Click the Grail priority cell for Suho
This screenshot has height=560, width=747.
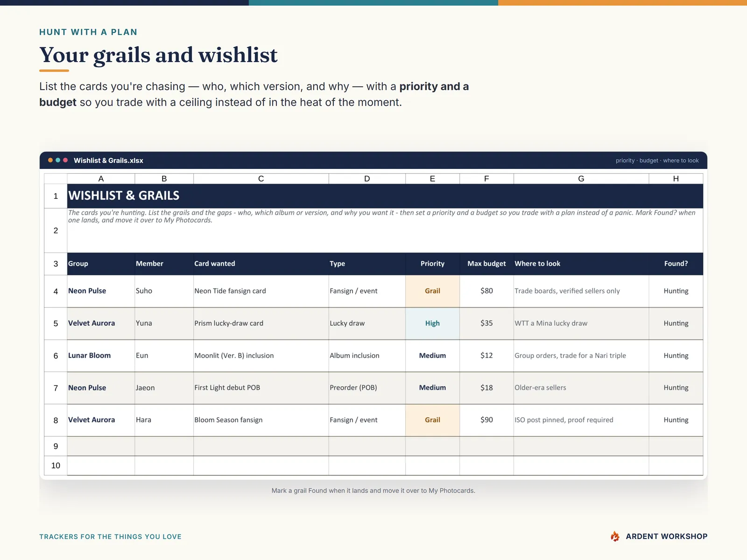[x=432, y=291]
